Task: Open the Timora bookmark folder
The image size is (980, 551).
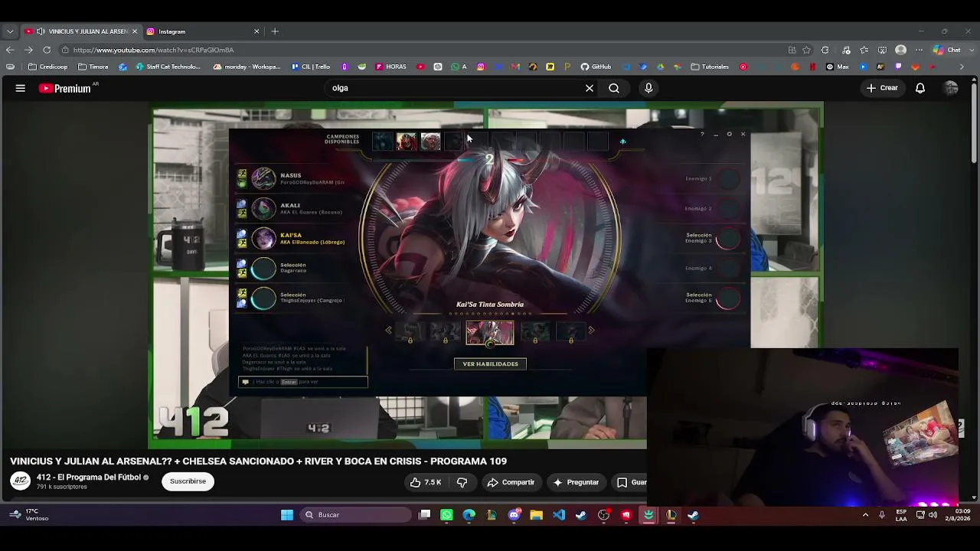Action: 93,67
